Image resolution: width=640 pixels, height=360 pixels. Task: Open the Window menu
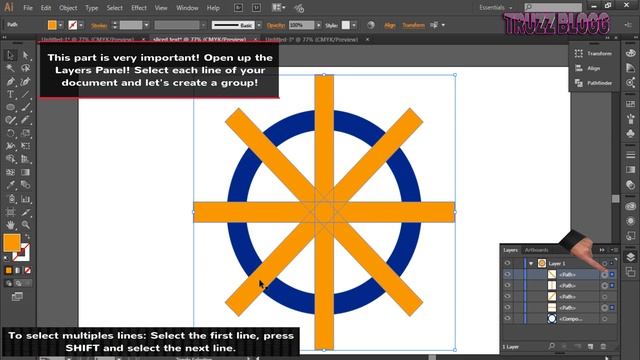point(187,8)
